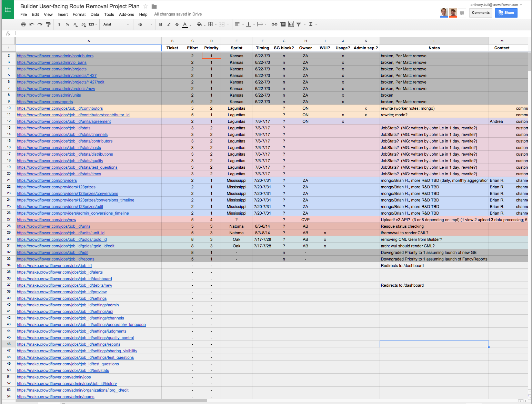Open the fill color picker
Viewport: 532px width, 404px height.
(200, 24)
